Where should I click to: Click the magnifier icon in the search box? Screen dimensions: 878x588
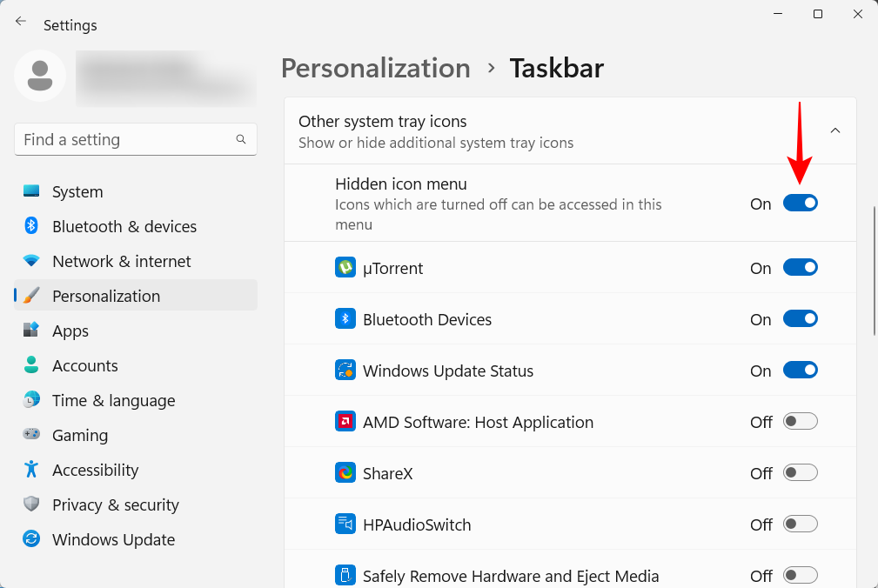pyautogui.click(x=241, y=139)
